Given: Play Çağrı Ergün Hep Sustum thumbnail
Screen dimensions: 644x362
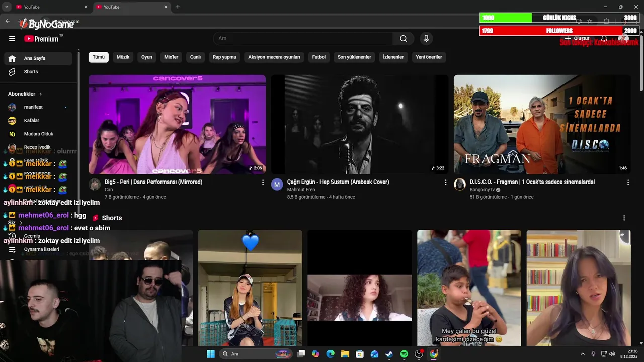Looking at the screenshot, I should pos(360,125).
